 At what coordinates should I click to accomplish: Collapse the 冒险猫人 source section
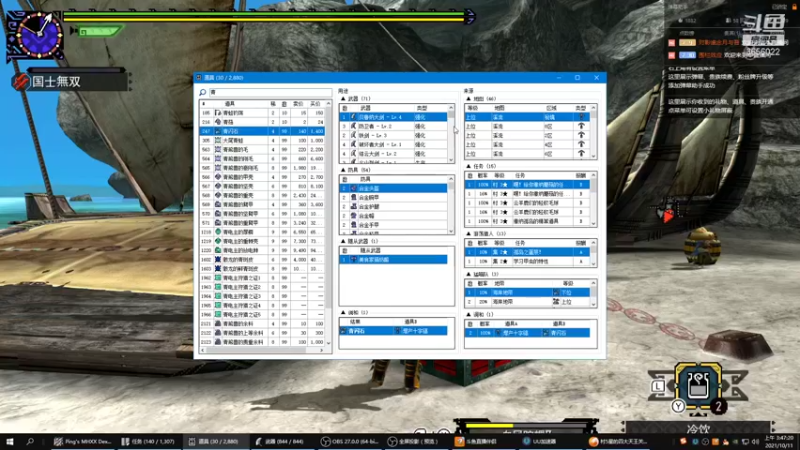468,234
